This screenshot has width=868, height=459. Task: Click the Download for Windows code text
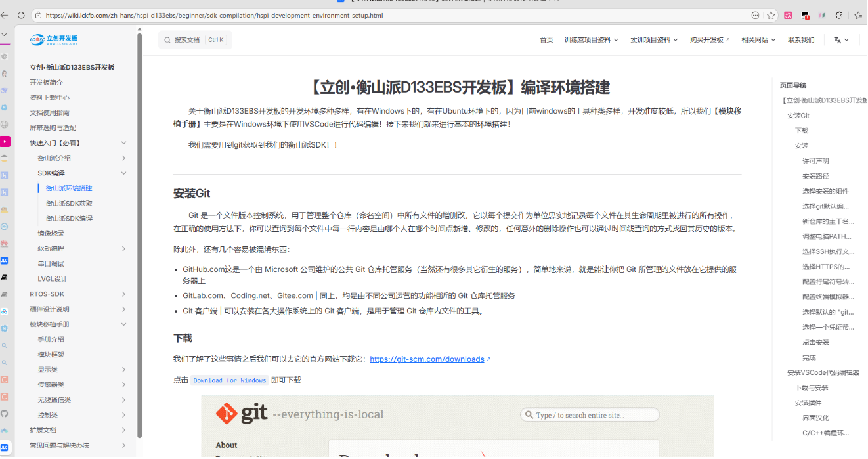pos(230,380)
